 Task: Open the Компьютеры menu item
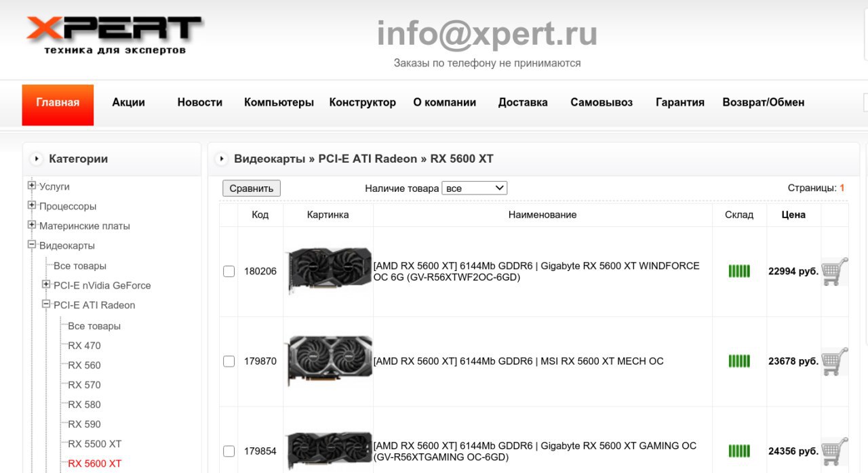click(x=279, y=102)
